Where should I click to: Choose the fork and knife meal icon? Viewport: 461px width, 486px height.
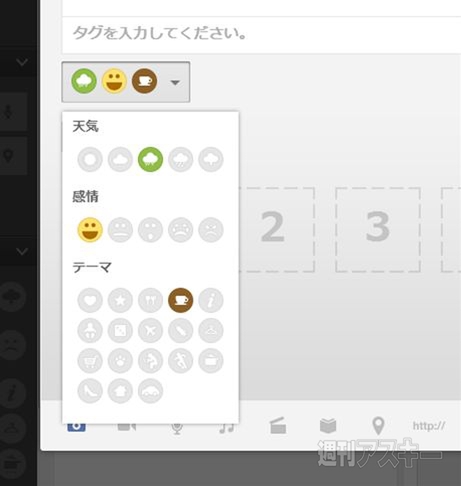150,300
